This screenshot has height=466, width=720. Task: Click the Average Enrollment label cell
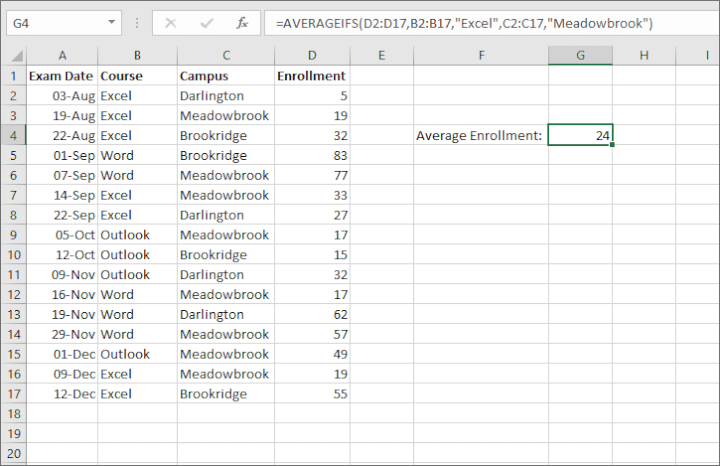pyautogui.click(x=480, y=135)
